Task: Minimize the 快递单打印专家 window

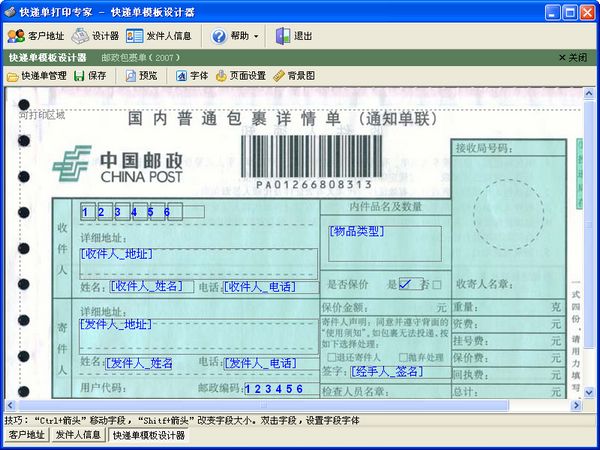Action: point(552,13)
